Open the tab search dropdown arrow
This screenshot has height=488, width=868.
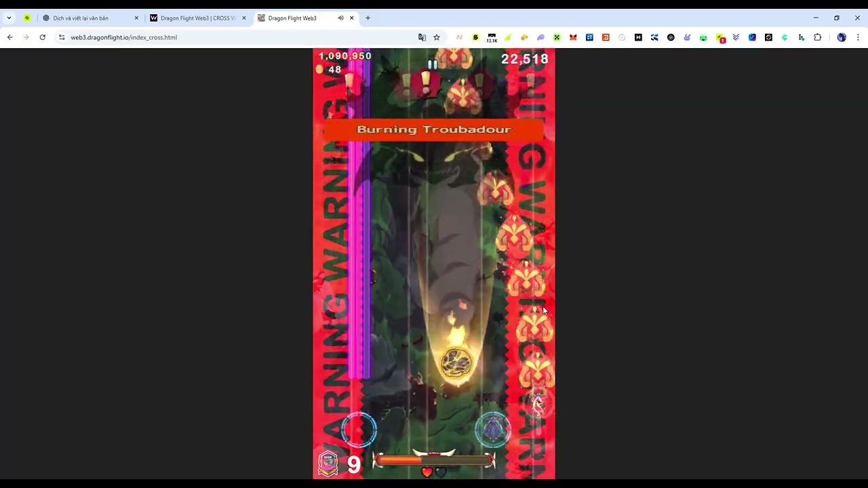9,18
